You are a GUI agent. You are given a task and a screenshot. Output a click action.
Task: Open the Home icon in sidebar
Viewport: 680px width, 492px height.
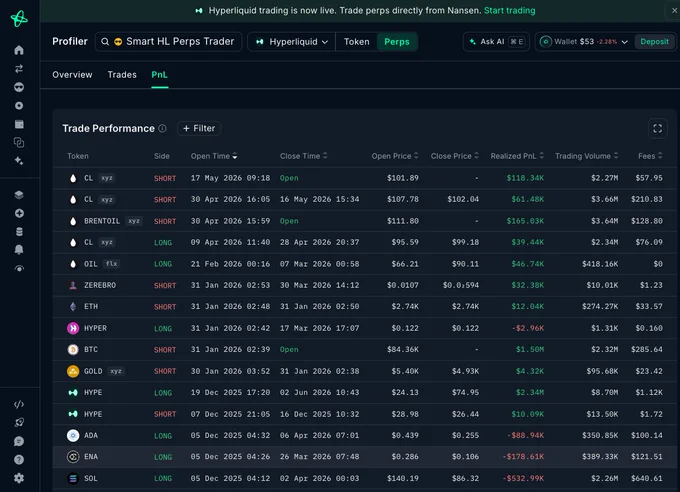[19, 50]
